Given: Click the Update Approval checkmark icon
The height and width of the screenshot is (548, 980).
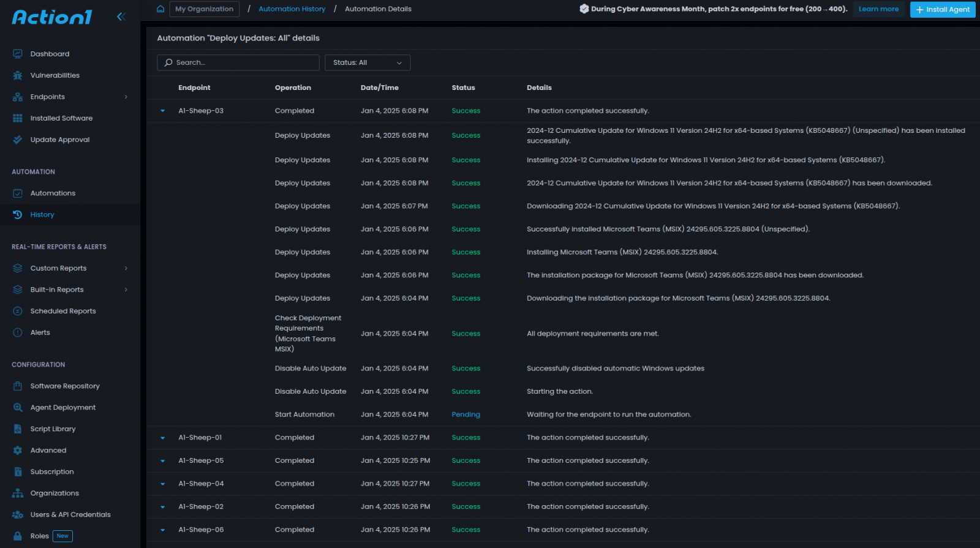Looking at the screenshot, I should pos(18,140).
